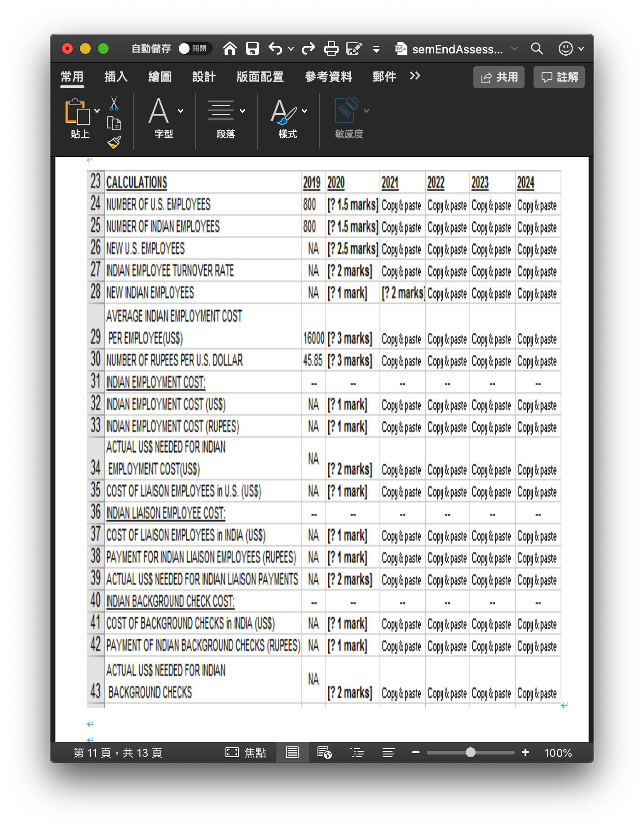Click the [? 2.5 marks] cell for New U.S. Employees
The height and width of the screenshot is (829, 644).
point(353,249)
